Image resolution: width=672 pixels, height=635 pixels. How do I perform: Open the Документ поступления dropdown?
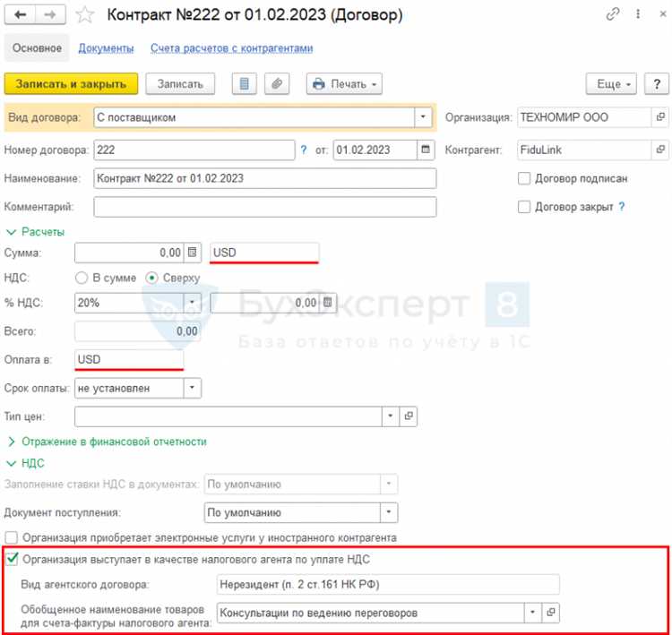(x=389, y=512)
